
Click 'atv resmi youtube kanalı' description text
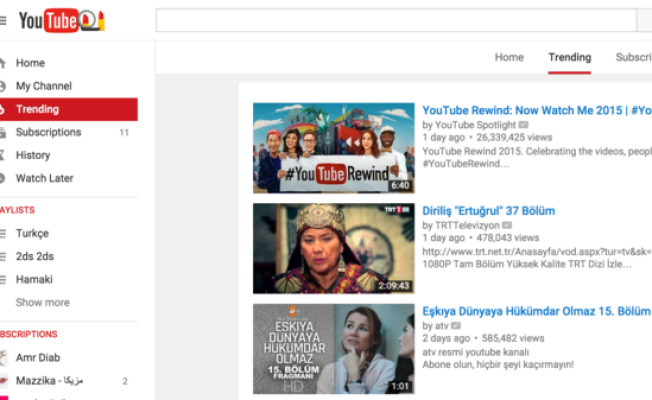[476, 352]
